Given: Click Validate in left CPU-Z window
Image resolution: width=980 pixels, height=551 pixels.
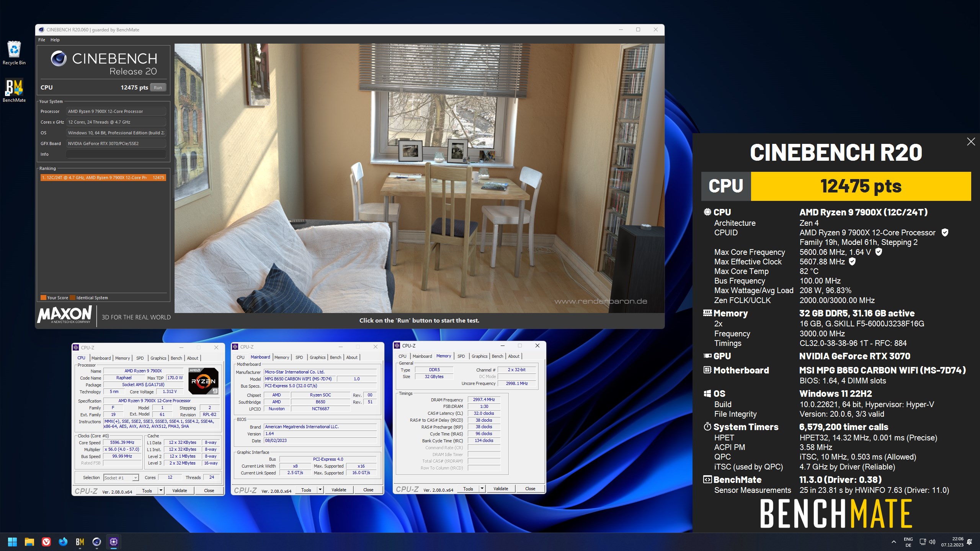Looking at the screenshot, I should (180, 491).
